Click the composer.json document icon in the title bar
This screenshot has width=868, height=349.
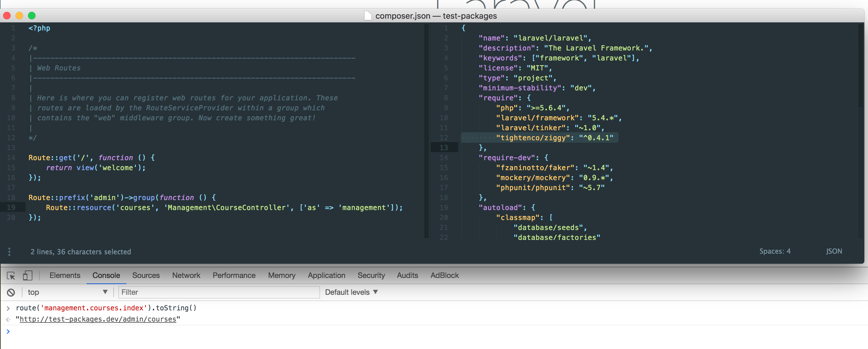point(367,16)
